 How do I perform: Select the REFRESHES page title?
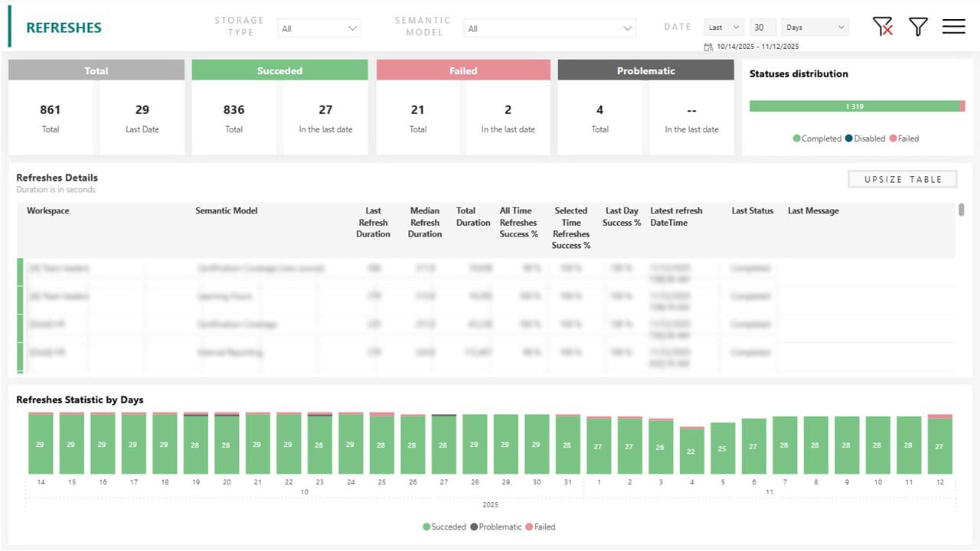(x=64, y=27)
